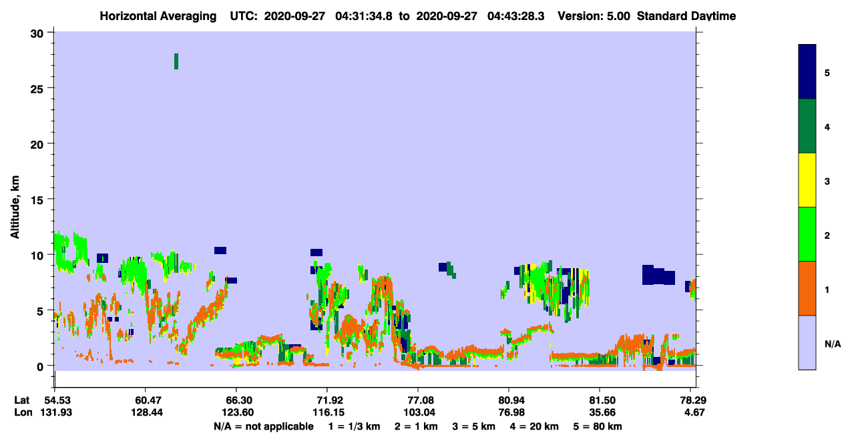Click the dark blue color bar segment labeled 5
Image resolution: width=868 pixels, height=445 pixels.
(x=807, y=72)
